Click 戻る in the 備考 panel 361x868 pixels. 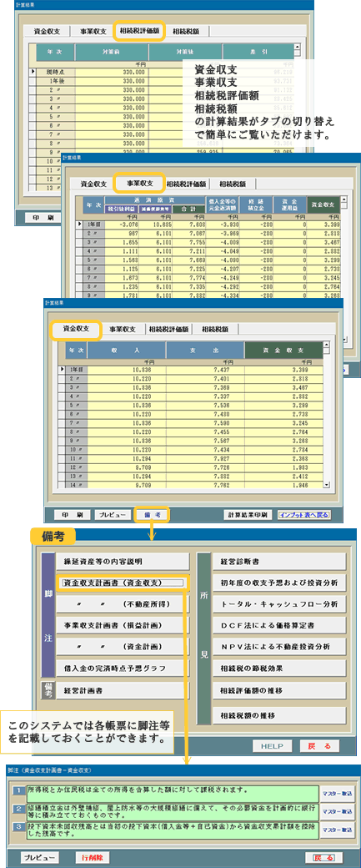coord(320,746)
